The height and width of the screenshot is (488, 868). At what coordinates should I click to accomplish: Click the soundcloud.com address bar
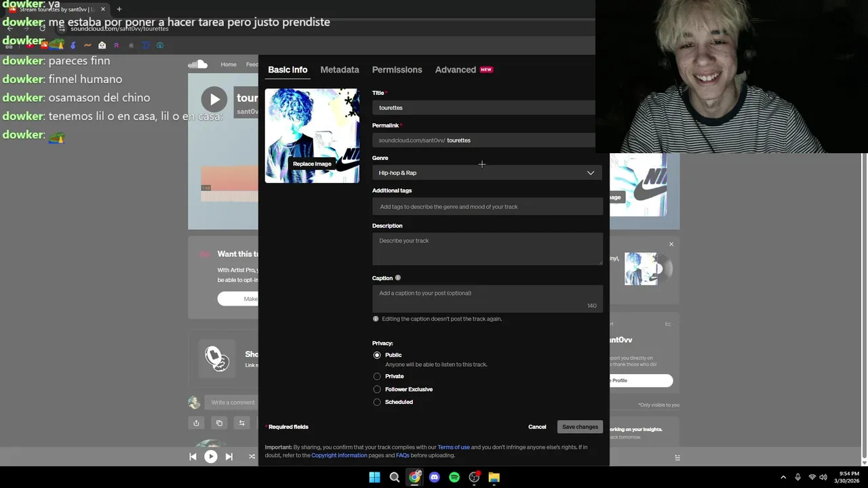(x=119, y=29)
